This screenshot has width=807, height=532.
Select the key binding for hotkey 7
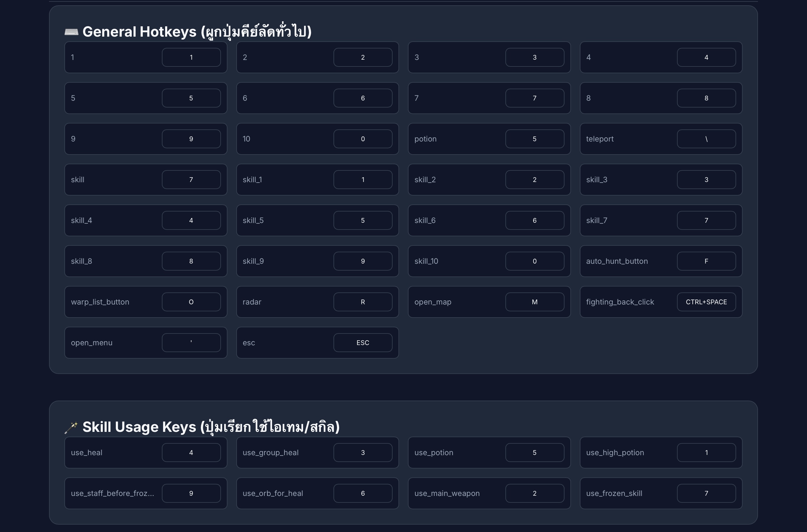(535, 98)
